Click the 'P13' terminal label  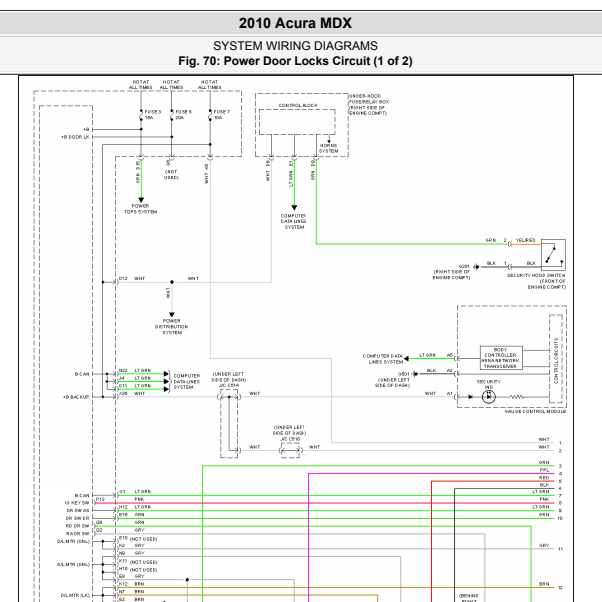point(100,499)
